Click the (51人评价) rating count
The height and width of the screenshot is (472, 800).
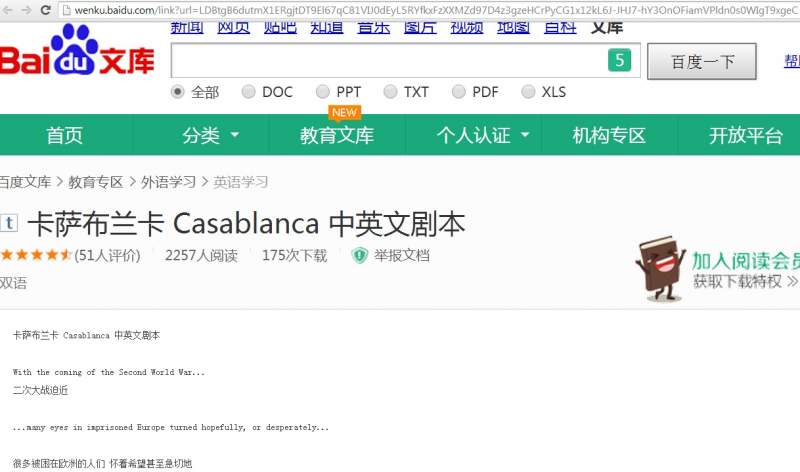coord(107,255)
